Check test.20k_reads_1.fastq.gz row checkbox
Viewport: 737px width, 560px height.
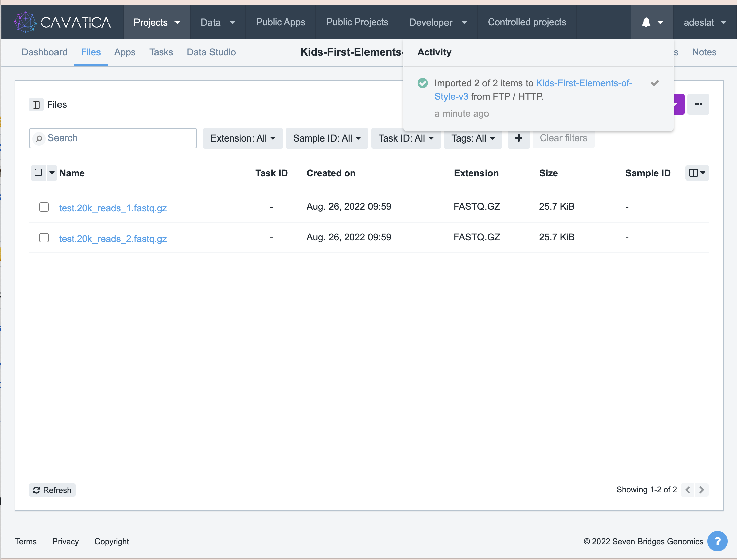pyautogui.click(x=44, y=207)
